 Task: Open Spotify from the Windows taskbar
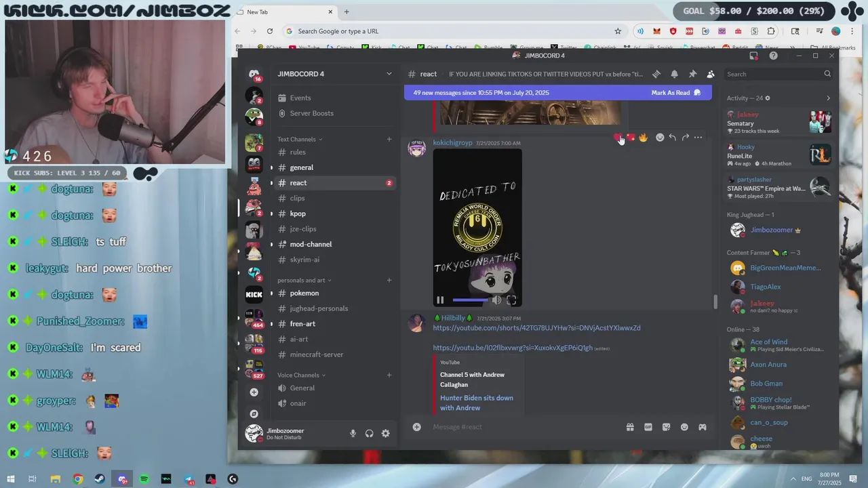(144, 479)
